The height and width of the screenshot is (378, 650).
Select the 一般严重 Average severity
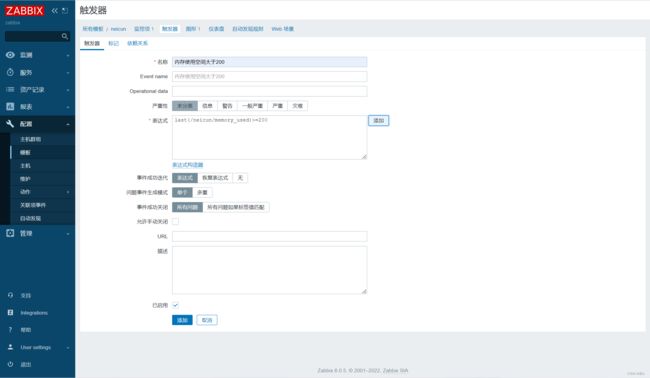252,106
